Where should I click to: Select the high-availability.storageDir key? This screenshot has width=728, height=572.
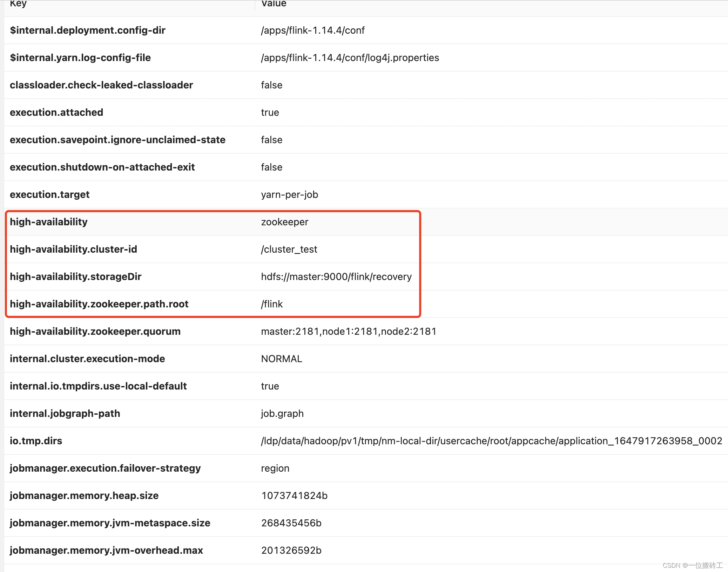tap(76, 277)
